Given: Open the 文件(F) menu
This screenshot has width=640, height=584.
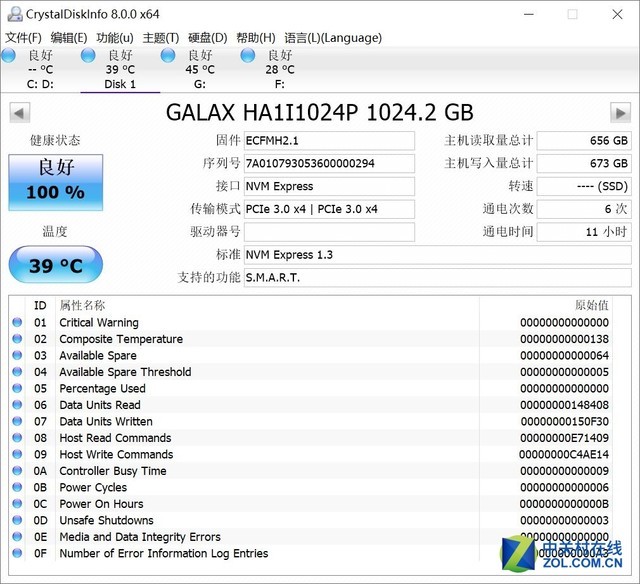Looking at the screenshot, I should coord(23,38).
